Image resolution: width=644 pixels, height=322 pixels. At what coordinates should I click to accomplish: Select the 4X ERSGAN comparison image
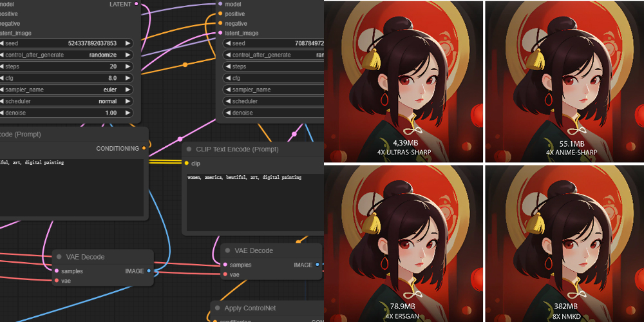(403, 243)
